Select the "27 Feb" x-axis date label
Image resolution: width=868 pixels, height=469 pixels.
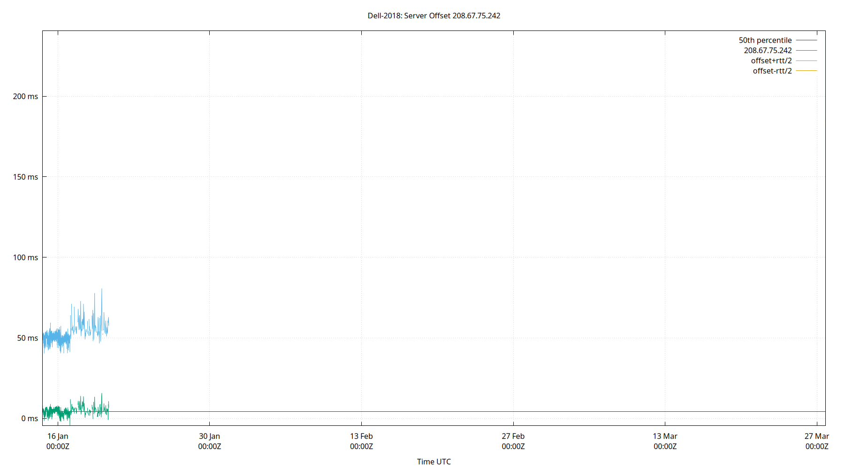513,436
